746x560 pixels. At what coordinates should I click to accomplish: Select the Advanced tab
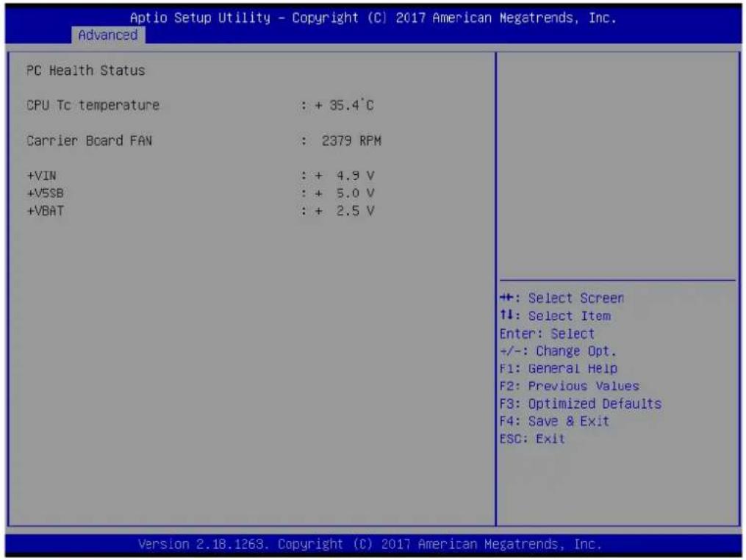[x=108, y=35]
